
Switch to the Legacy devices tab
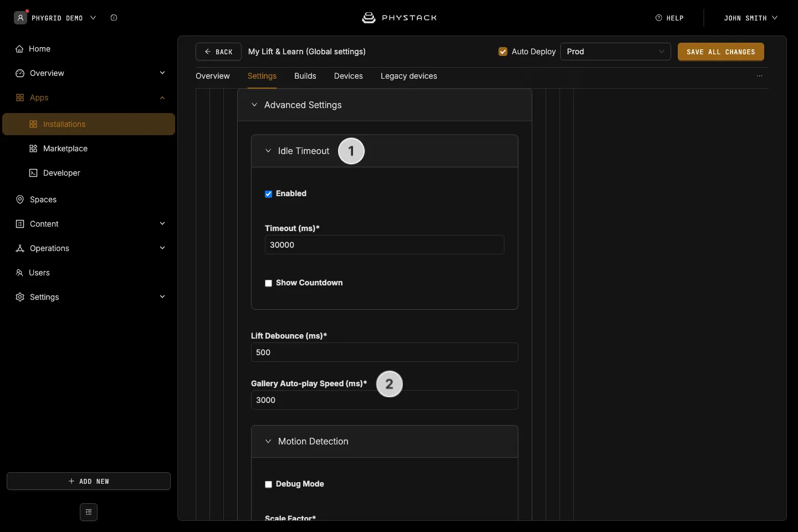pos(409,76)
